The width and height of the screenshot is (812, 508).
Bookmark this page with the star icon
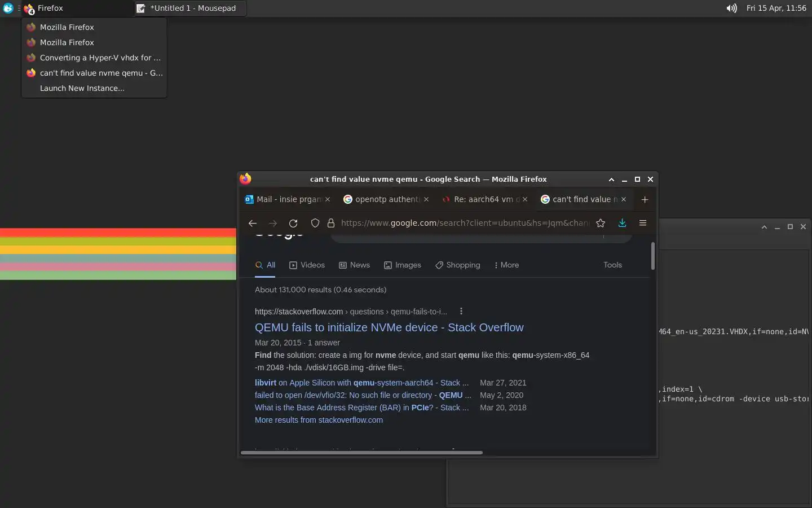point(601,223)
